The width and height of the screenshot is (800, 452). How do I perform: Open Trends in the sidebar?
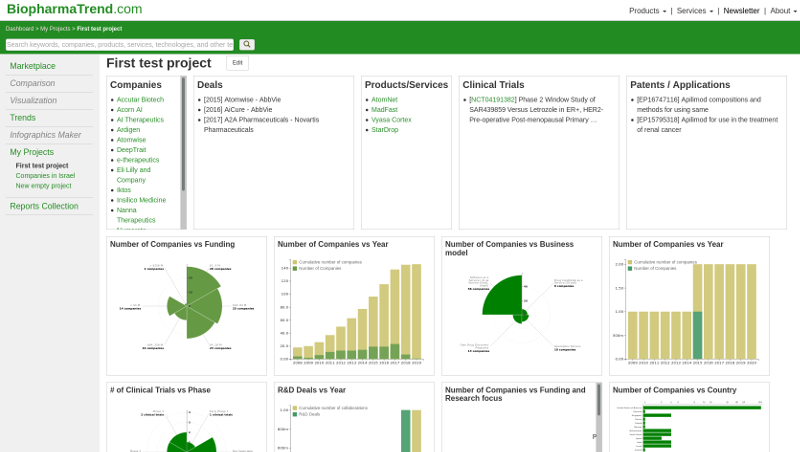click(x=22, y=118)
